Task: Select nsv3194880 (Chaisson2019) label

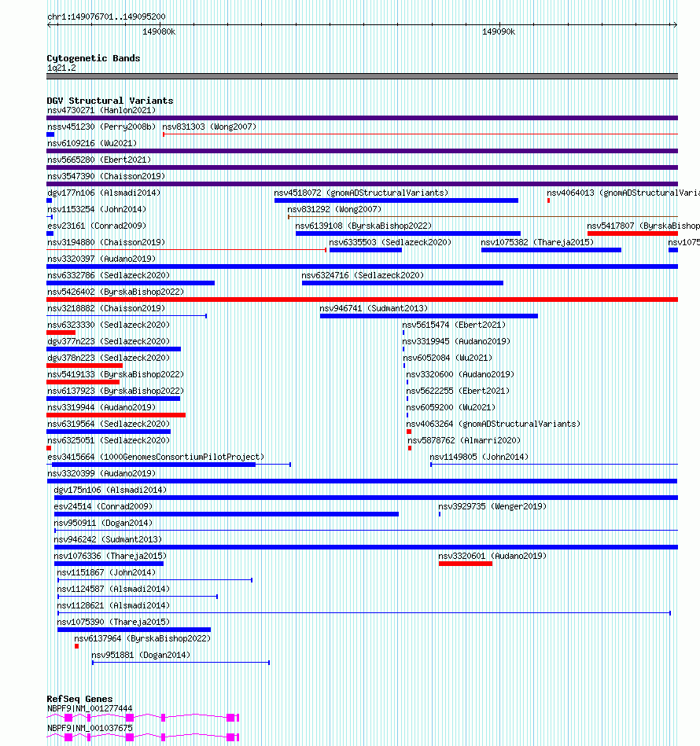Action: 106,243
